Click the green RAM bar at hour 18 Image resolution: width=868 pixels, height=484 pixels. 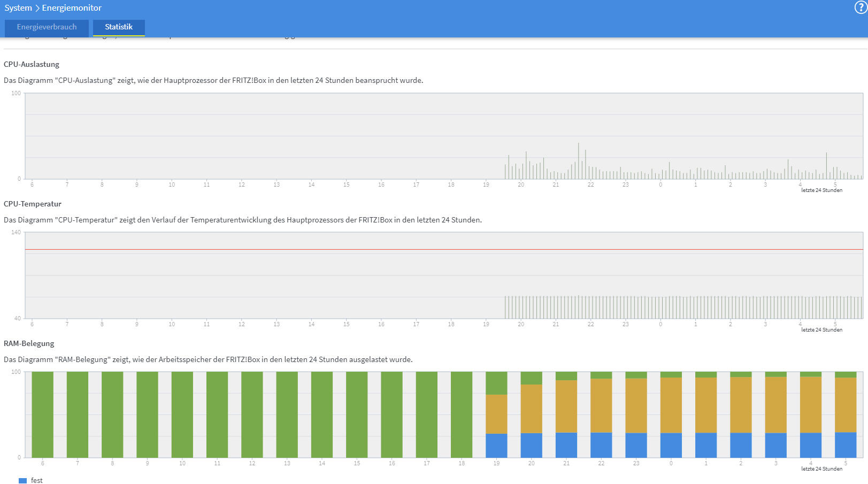462,414
